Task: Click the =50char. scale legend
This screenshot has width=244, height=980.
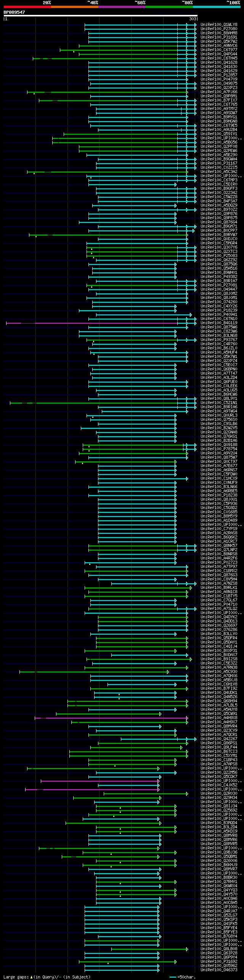Action: pos(182,977)
